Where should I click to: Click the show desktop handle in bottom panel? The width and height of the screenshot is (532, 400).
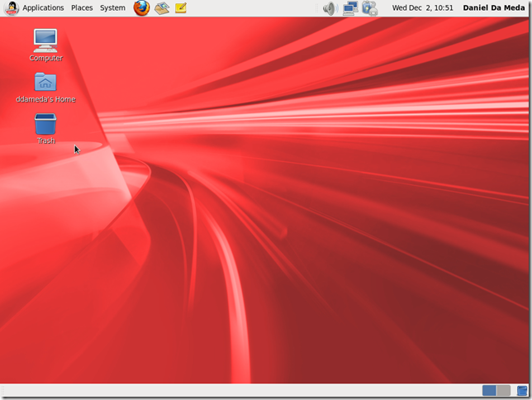coord(3,390)
